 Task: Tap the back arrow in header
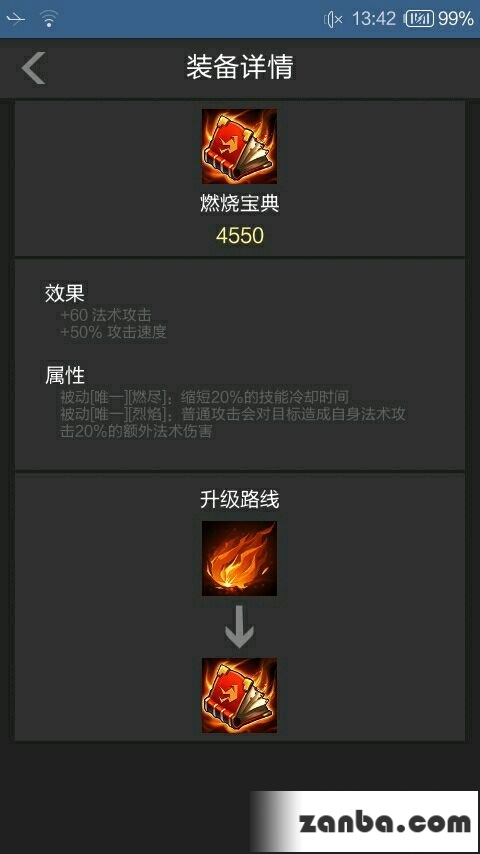click(x=33, y=68)
